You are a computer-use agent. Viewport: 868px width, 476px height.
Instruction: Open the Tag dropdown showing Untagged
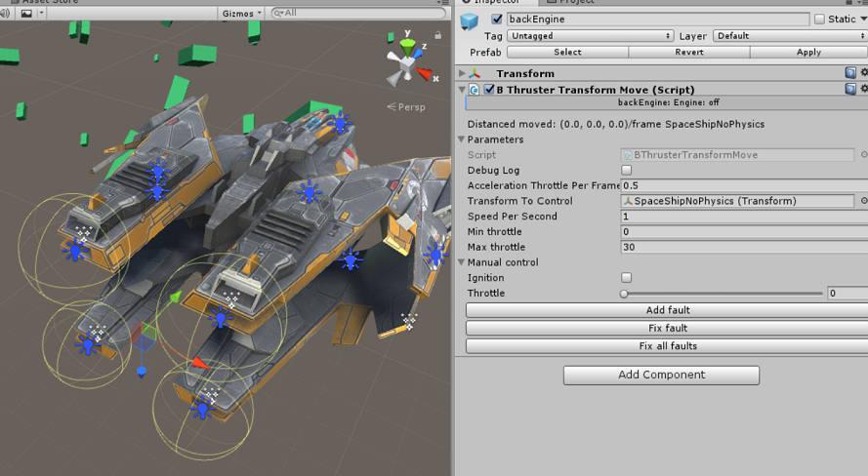tap(590, 36)
